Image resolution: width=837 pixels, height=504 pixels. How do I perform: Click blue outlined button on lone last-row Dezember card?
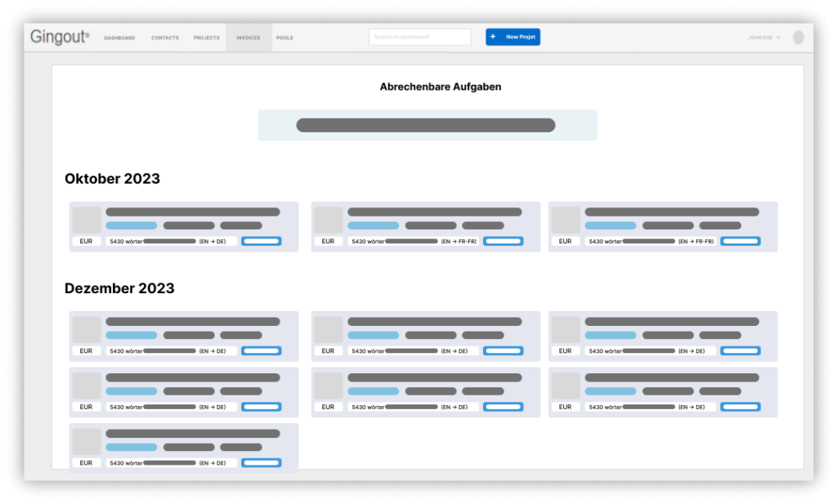click(261, 463)
